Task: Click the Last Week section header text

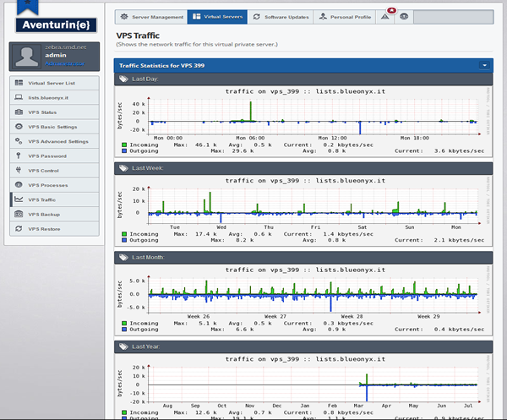Action: coord(147,168)
